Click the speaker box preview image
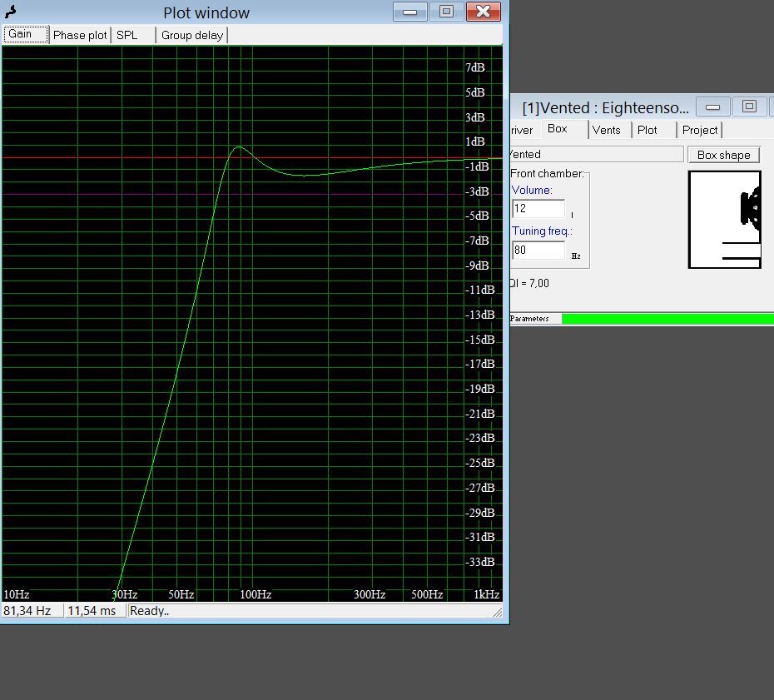 724,220
